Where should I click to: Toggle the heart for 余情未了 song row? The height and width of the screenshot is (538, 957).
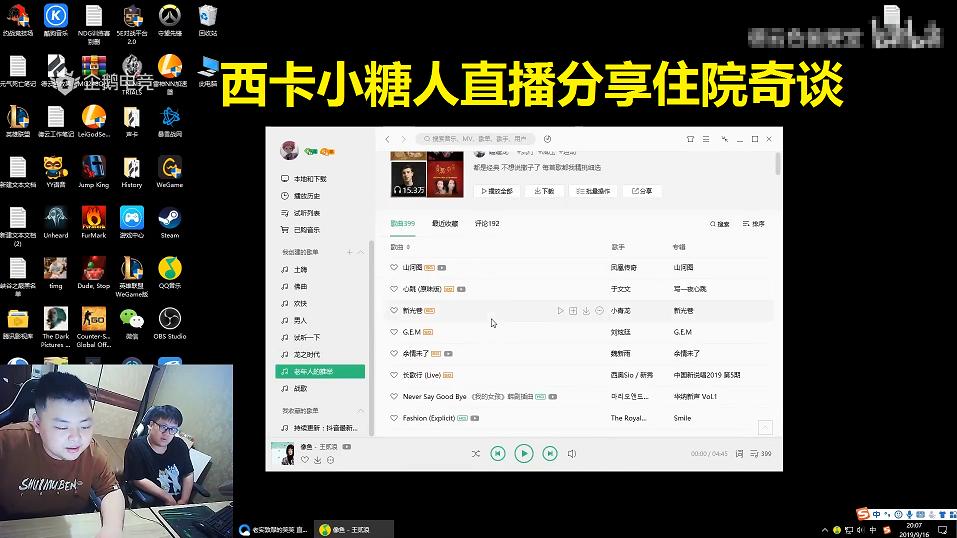coord(394,354)
